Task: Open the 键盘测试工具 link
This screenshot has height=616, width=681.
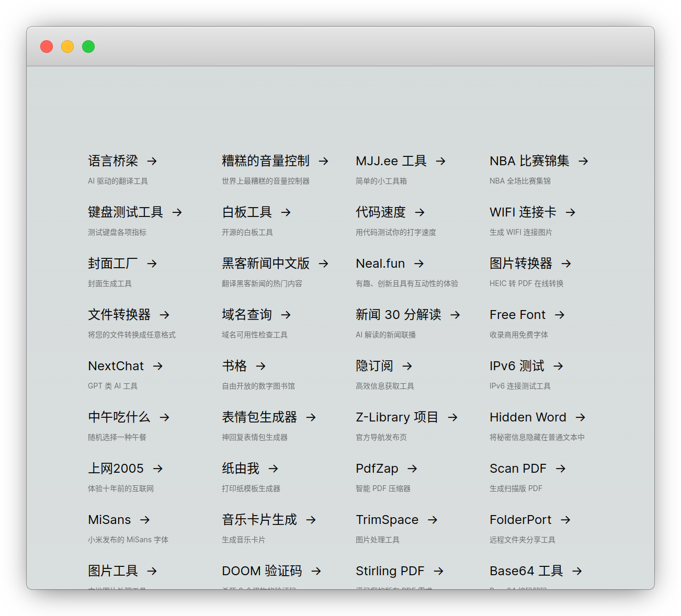Action: pyautogui.click(x=126, y=212)
